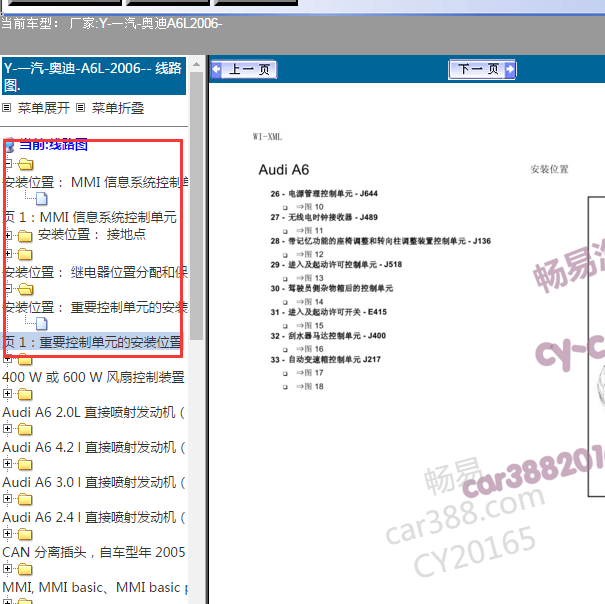605x604 pixels.
Task: Select 安装位置: 继电器位置分配 tree entry
Action: [x=96, y=272]
